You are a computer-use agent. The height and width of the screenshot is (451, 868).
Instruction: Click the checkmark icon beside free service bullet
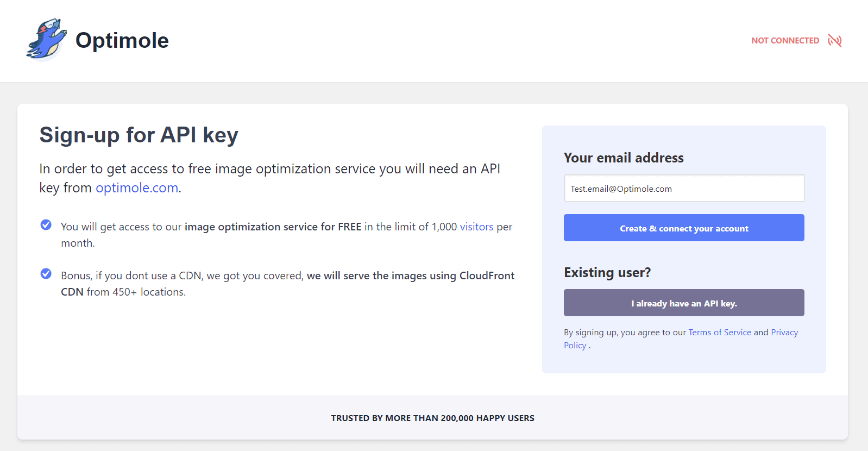pyautogui.click(x=46, y=225)
